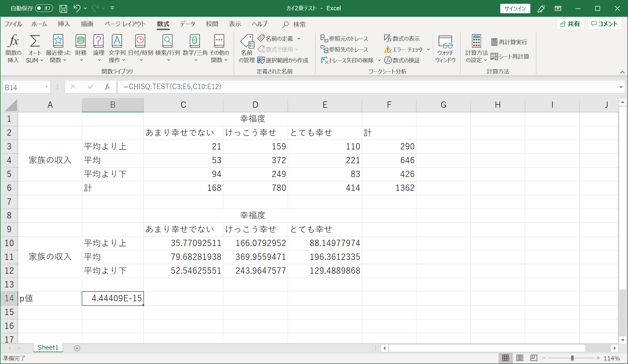Click Evaluate Formula (数式の検証)
Viewport: 628px width, 364px height.
[402, 60]
